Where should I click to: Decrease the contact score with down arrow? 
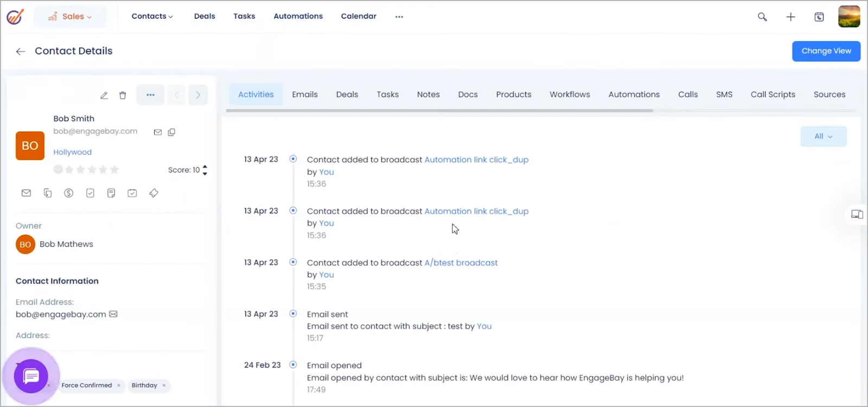205,173
